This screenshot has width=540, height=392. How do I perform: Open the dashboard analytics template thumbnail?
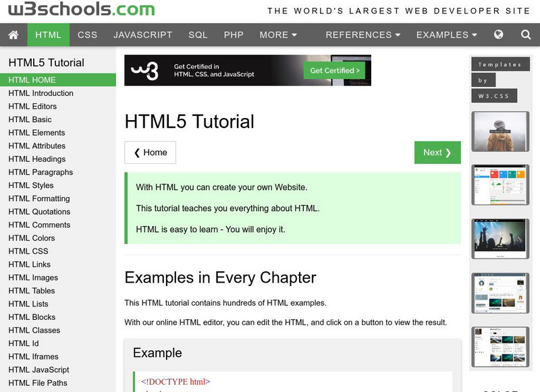pyautogui.click(x=500, y=185)
